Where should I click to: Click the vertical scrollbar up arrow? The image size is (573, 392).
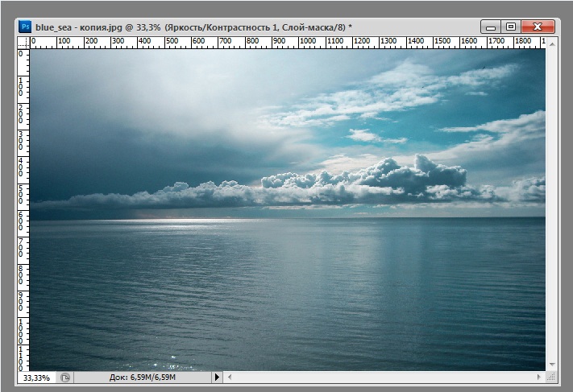point(552,44)
